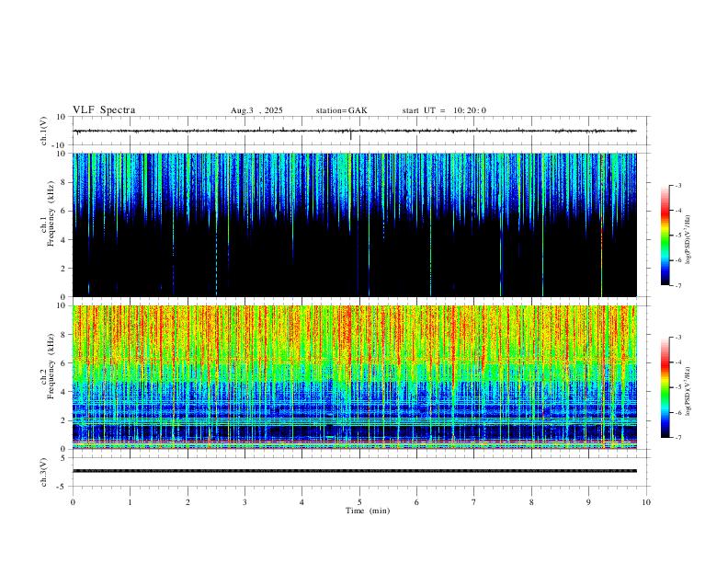728x563 pixels.
Task: Click the "ch.3(V)" axis label
Action: (44, 472)
